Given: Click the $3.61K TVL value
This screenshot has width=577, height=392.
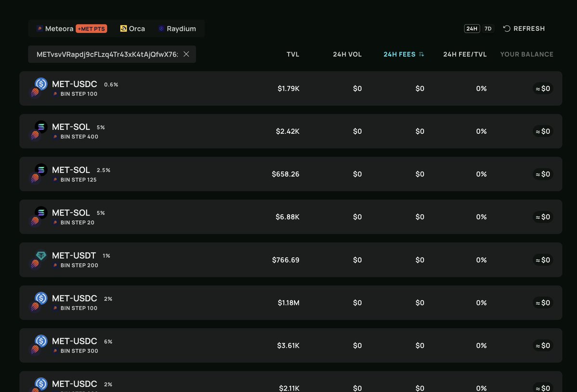Looking at the screenshot, I should (x=288, y=346).
